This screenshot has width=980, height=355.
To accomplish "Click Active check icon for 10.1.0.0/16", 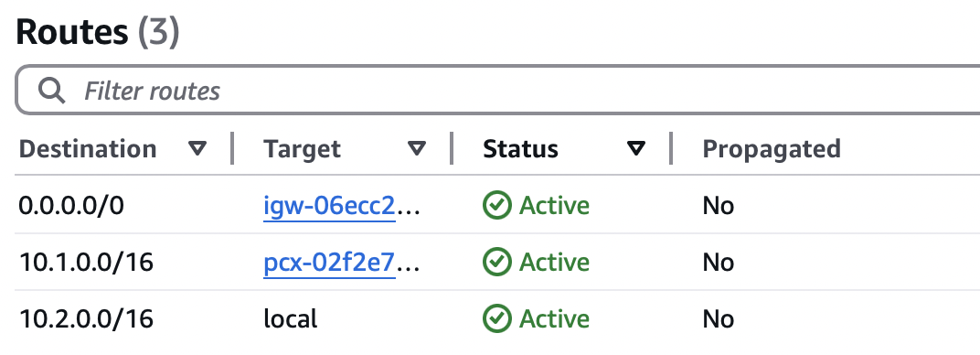I will [497, 263].
